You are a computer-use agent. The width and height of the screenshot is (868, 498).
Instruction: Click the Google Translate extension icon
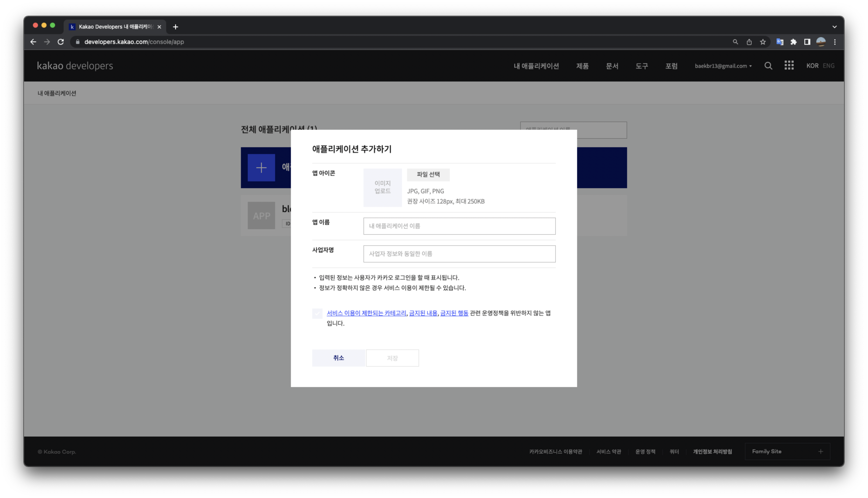(780, 42)
